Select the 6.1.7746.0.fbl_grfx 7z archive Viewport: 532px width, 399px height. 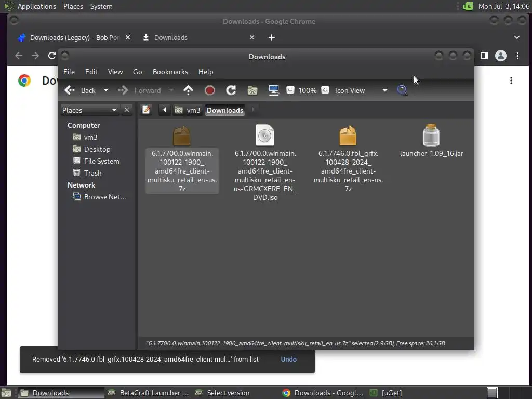348,159
